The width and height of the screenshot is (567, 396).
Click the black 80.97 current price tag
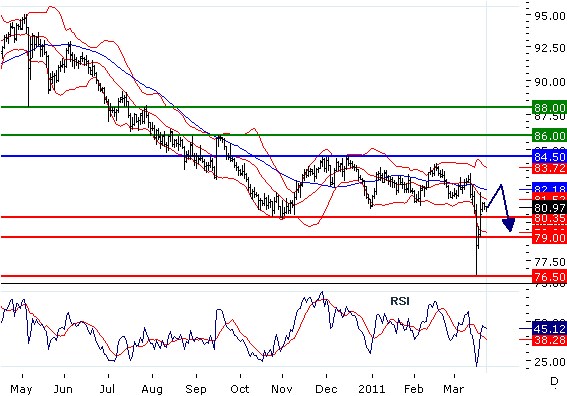[550, 208]
